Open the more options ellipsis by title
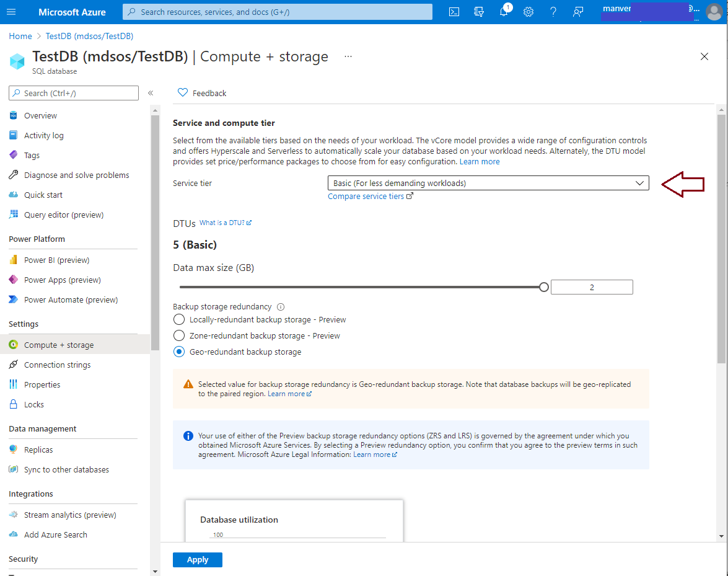Screen dimensions: 728x576 tap(348, 56)
